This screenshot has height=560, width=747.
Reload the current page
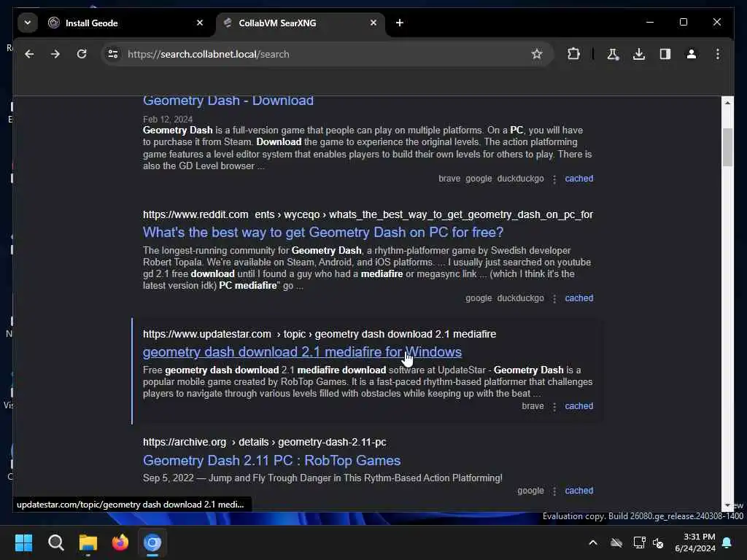82,54
